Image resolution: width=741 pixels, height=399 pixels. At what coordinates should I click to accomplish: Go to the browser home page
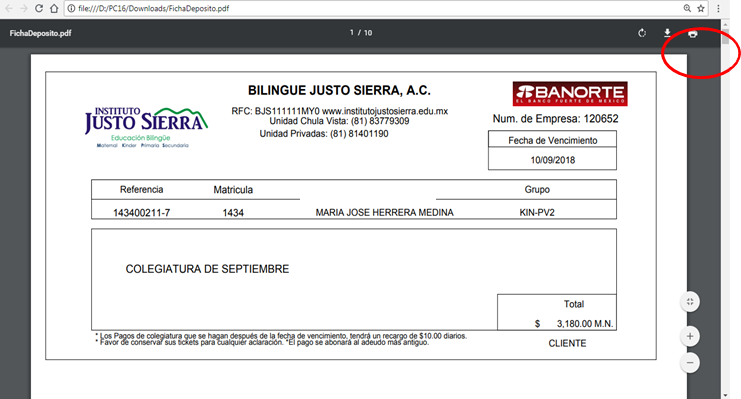point(54,9)
